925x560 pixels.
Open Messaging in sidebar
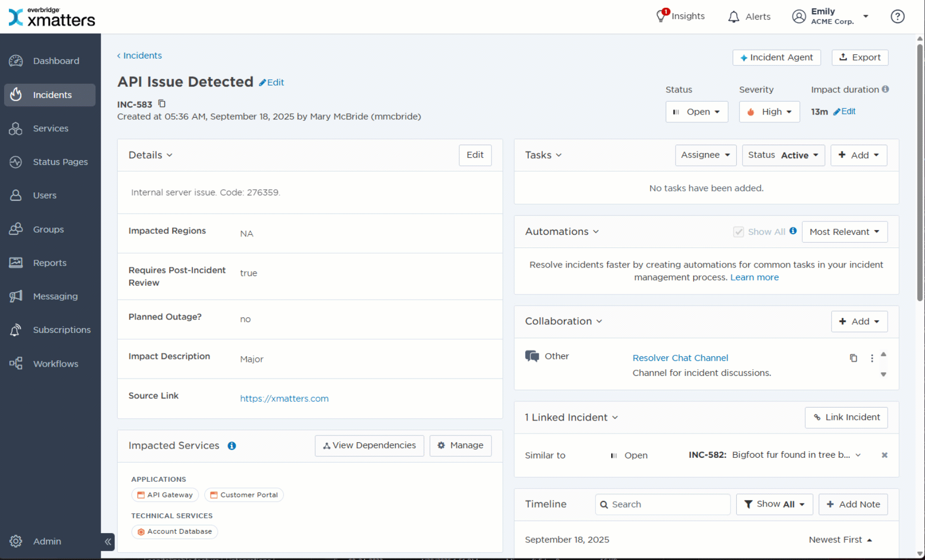[x=50, y=297]
